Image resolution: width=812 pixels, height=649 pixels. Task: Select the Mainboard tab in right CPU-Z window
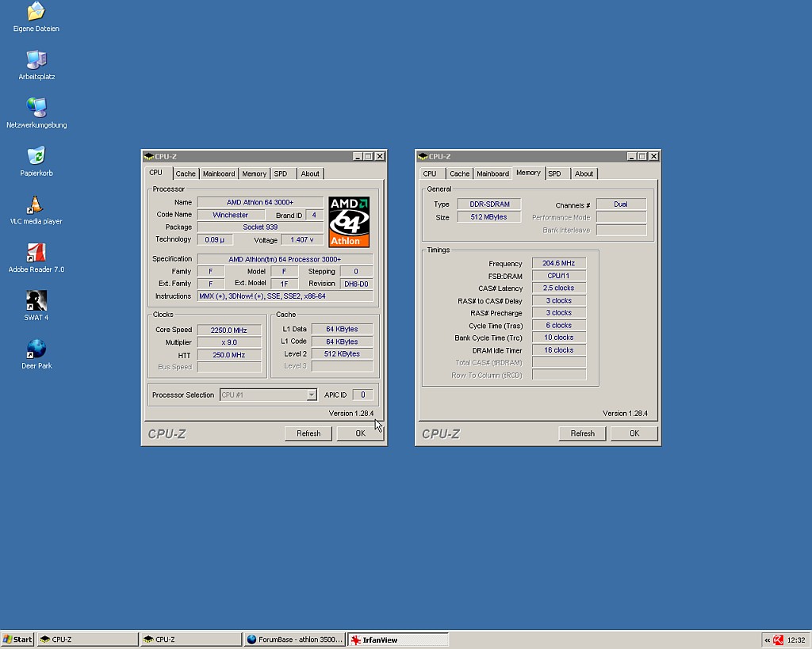492,174
